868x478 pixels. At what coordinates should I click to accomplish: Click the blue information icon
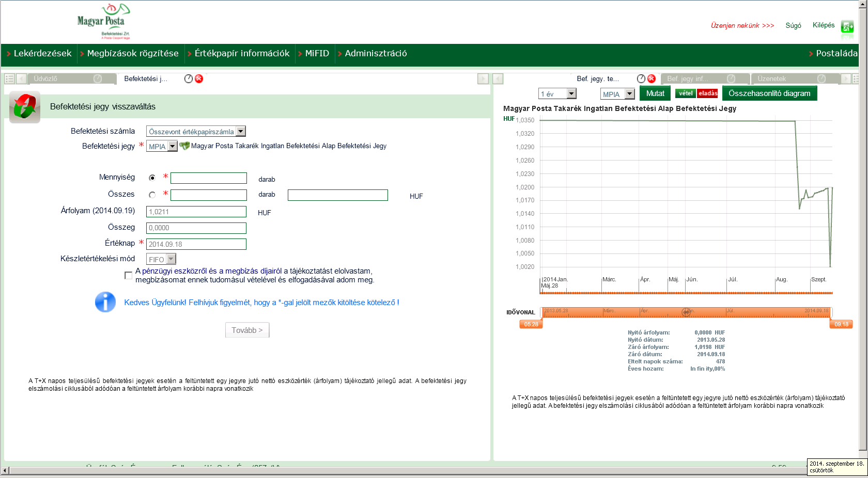[x=105, y=302]
